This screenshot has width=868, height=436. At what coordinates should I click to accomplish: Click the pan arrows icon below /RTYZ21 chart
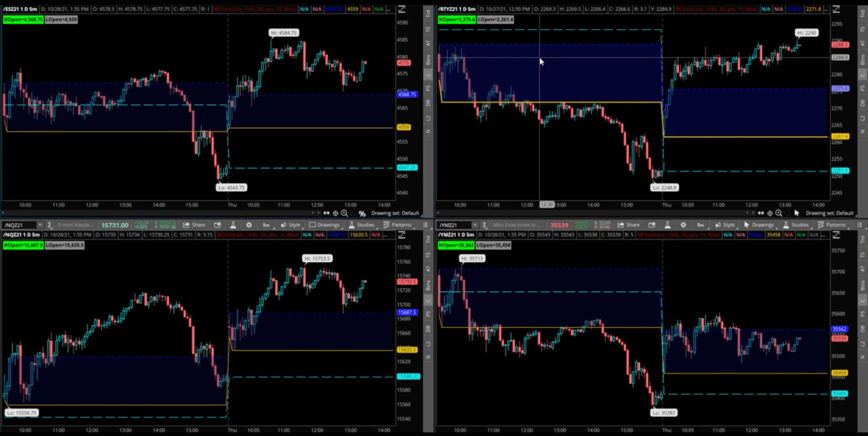[761, 213]
